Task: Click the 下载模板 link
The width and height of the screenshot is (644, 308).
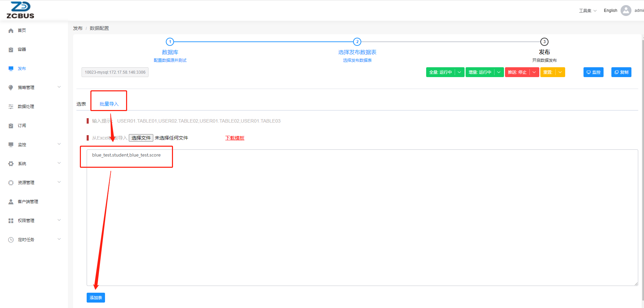Action: (235, 138)
